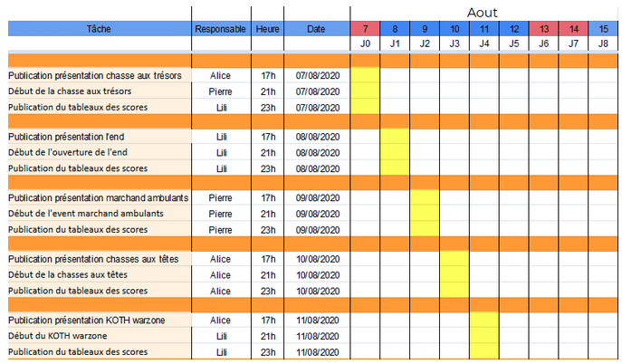Select yellow J4 cell in "Début du KOTH warzone" row
This screenshot has height=364, width=622.
point(483,336)
